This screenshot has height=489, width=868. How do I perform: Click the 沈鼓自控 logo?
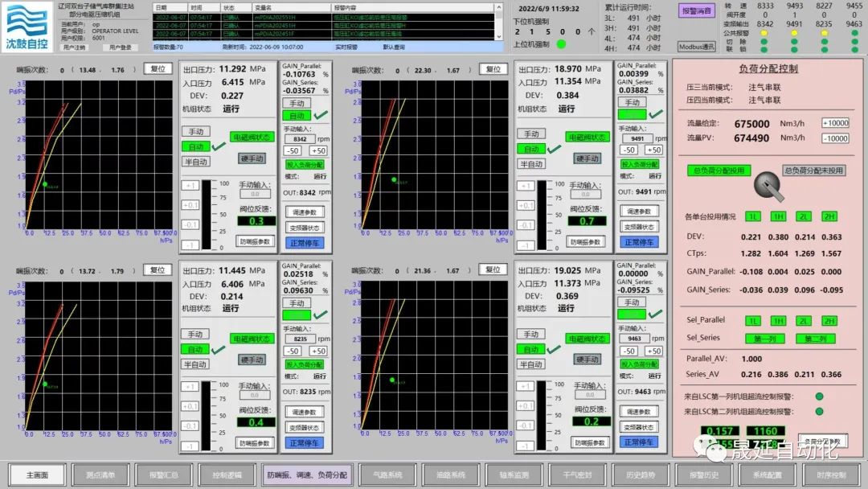pyautogui.click(x=26, y=27)
